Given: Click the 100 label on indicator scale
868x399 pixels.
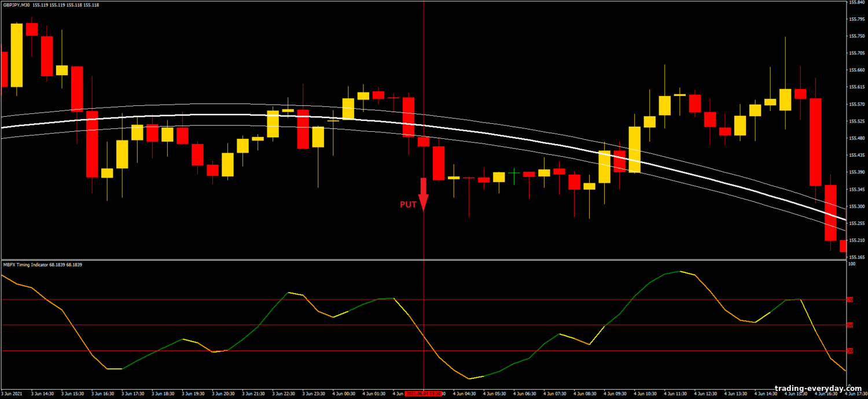Looking at the screenshot, I should tap(851, 264).
